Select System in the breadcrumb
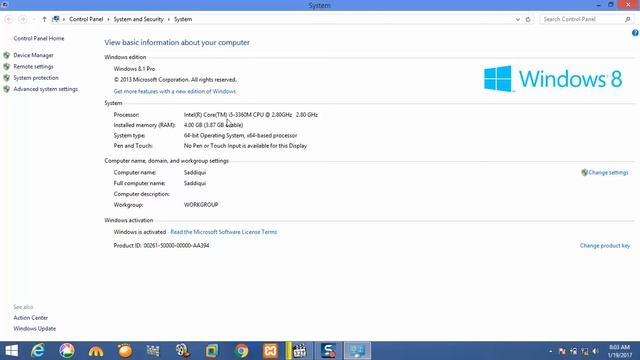The height and width of the screenshot is (360, 640). click(x=183, y=19)
